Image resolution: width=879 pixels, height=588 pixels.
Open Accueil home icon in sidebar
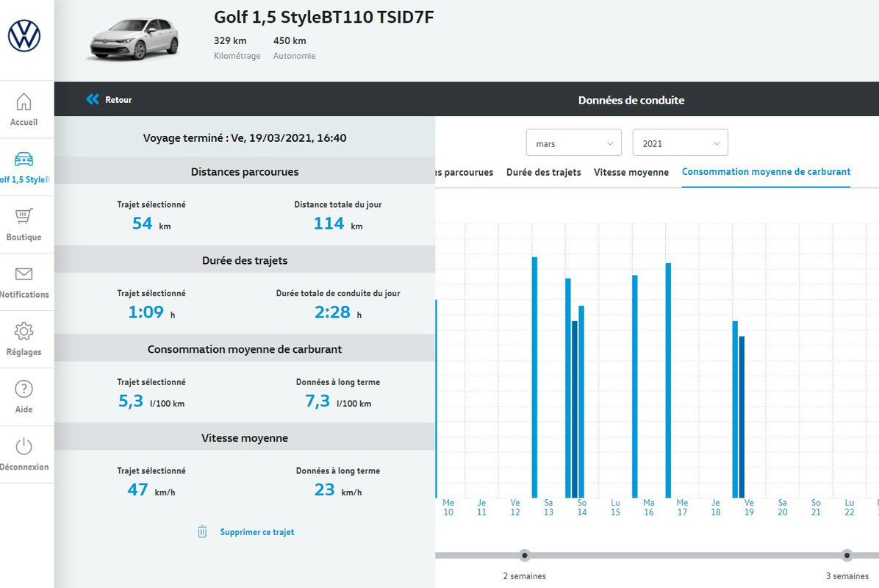coord(24,102)
